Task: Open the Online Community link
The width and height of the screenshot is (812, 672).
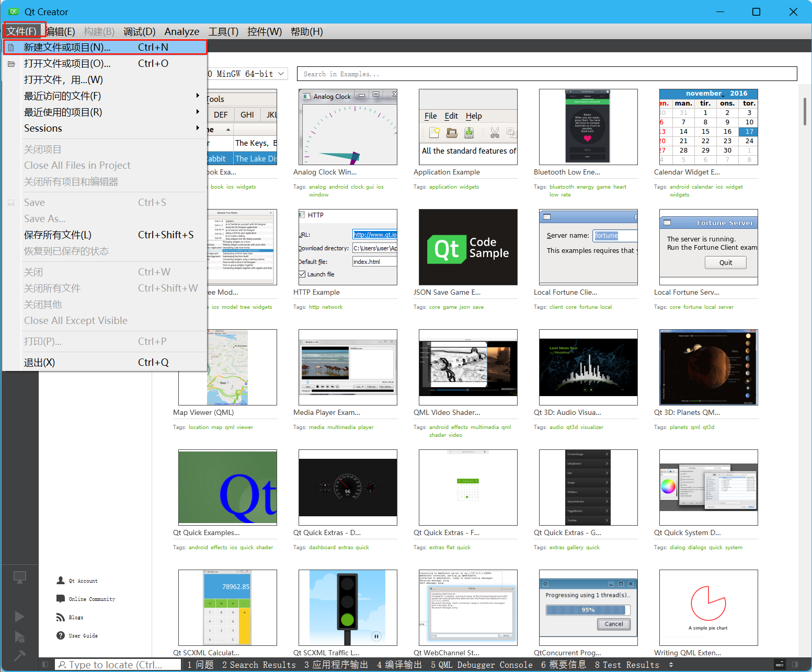Action: click(86, 599)
